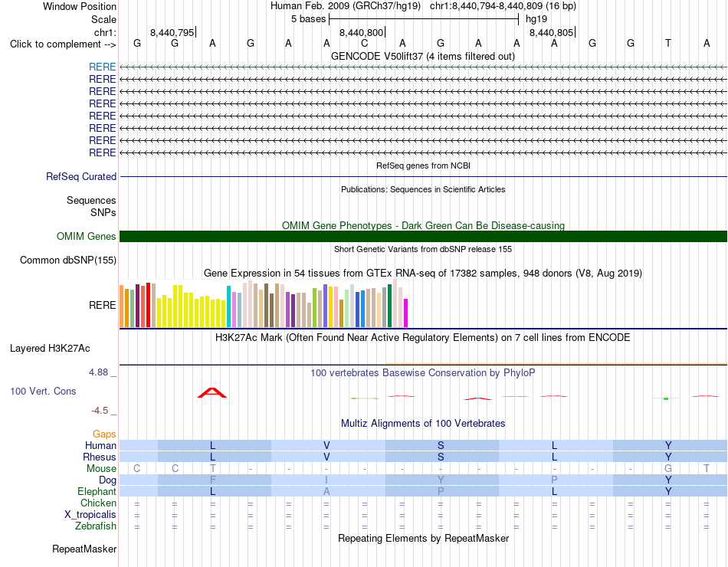Image resolution: width=728 pixels, height=567 pixels.
Task: Click 'Short Genetic Variants from dbSNP release 155'
Action: 423,249
